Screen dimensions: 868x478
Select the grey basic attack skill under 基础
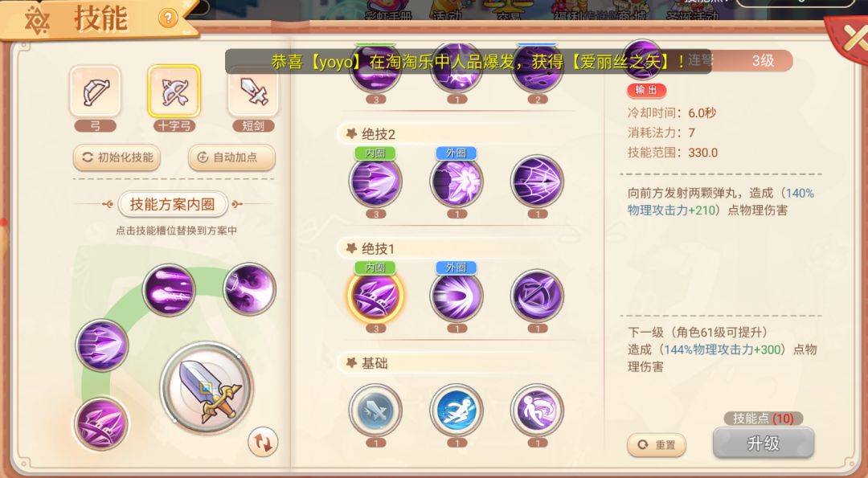pos(376,411)
